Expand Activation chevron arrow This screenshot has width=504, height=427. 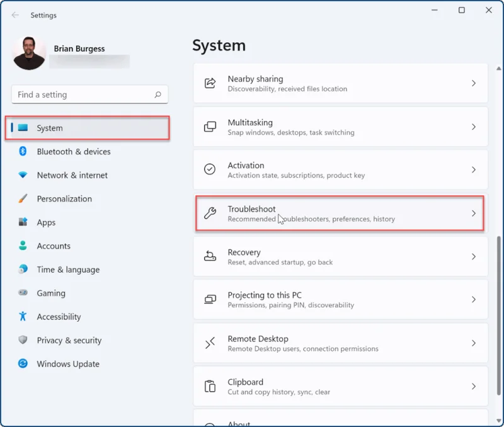tap(474, 169)
